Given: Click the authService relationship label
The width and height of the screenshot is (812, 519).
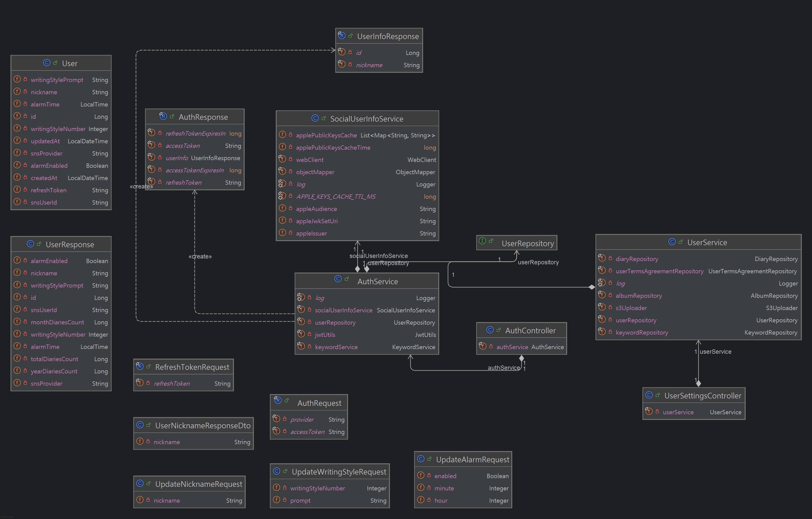Looking at the screenshot, I should (504, 368).
